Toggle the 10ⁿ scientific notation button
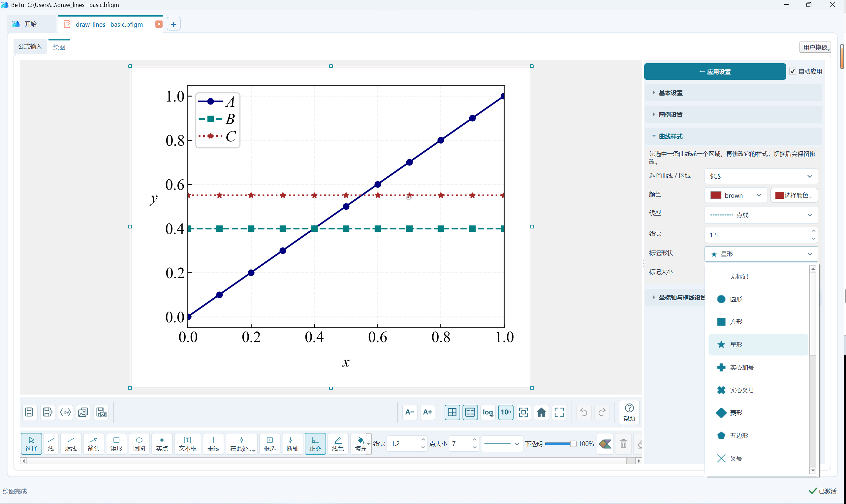 506,412
